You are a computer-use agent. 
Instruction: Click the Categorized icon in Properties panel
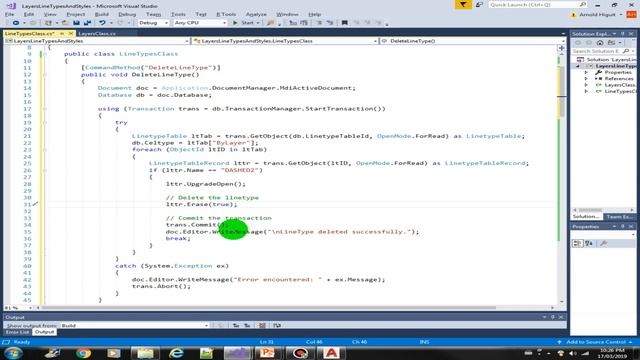(x=578, y=244)
